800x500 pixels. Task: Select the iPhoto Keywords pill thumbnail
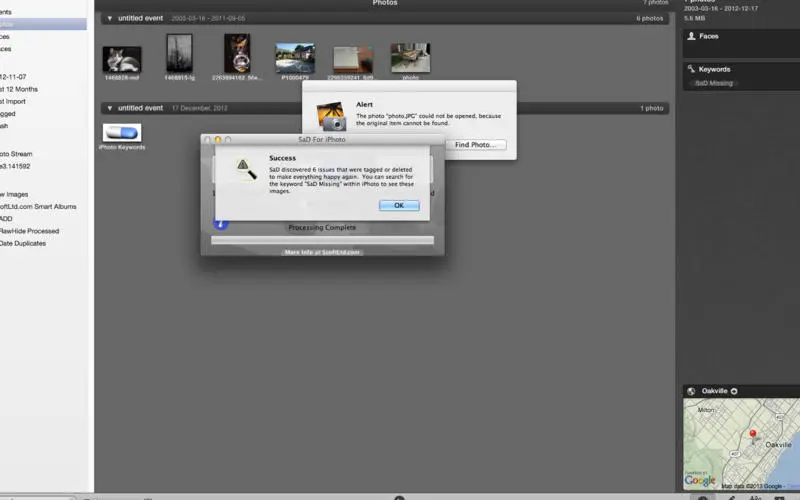[x=122, y=133]
